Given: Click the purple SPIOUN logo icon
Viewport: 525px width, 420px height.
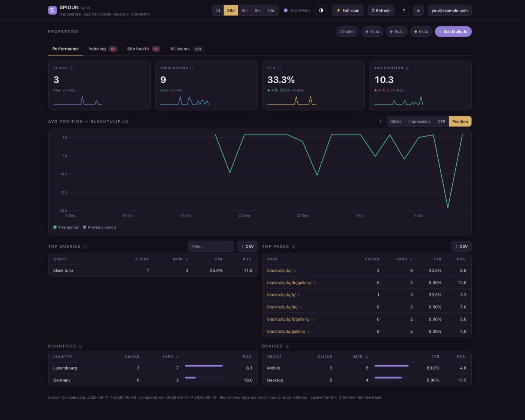Looking at the screenshot, I should (52, 10).
